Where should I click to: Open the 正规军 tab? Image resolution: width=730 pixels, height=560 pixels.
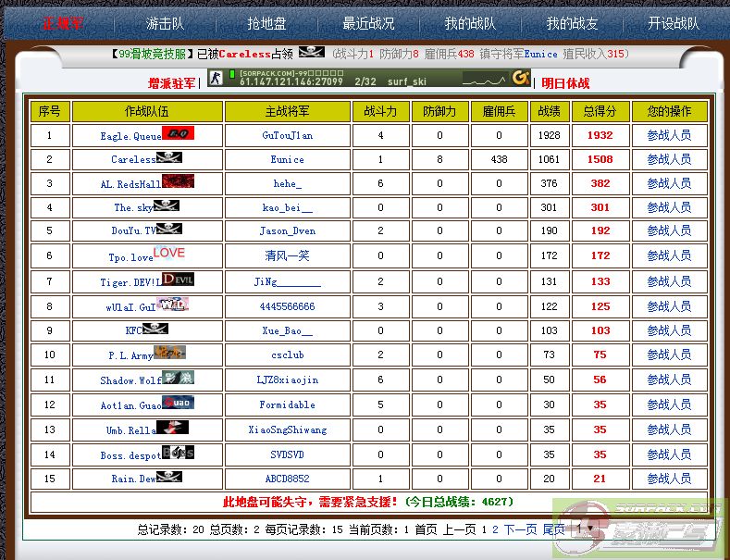[62, 23]
